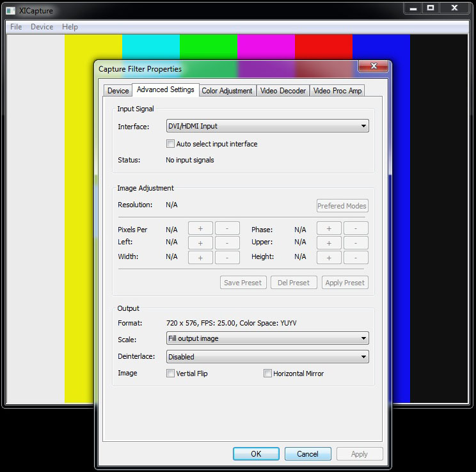The image size is (476, 472).
Task: Switch to the Video Decoder tab
Action: click(x=283, y=91)
